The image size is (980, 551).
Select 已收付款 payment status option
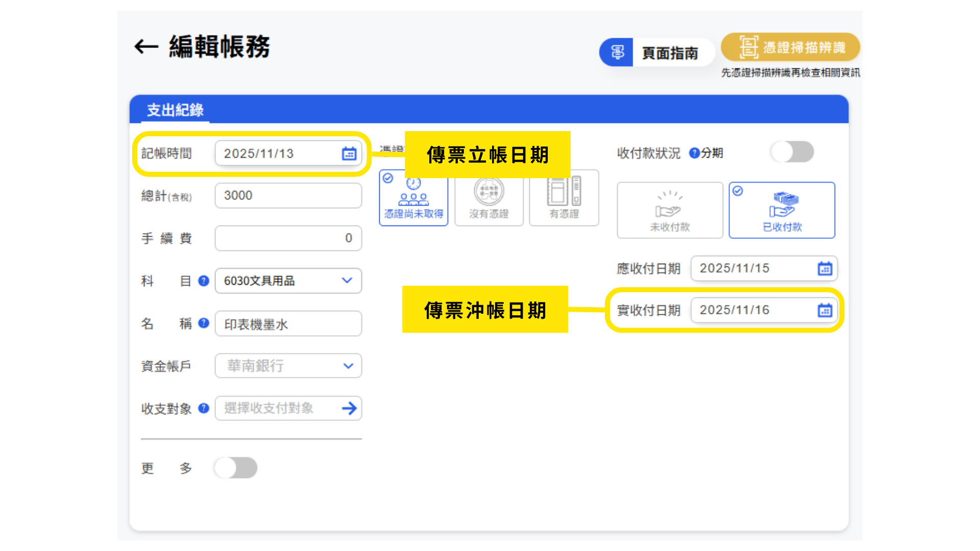(x=781, y=210)
